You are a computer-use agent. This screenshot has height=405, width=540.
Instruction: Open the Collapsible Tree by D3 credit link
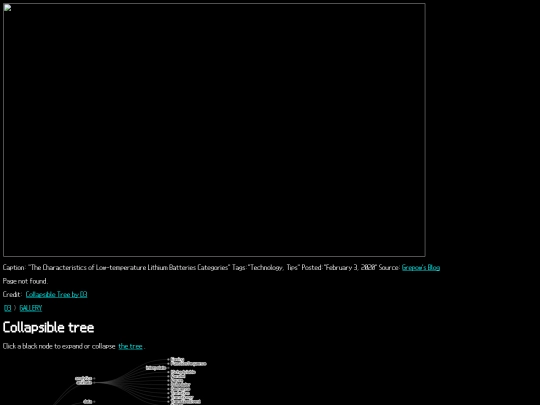(56, 294)
